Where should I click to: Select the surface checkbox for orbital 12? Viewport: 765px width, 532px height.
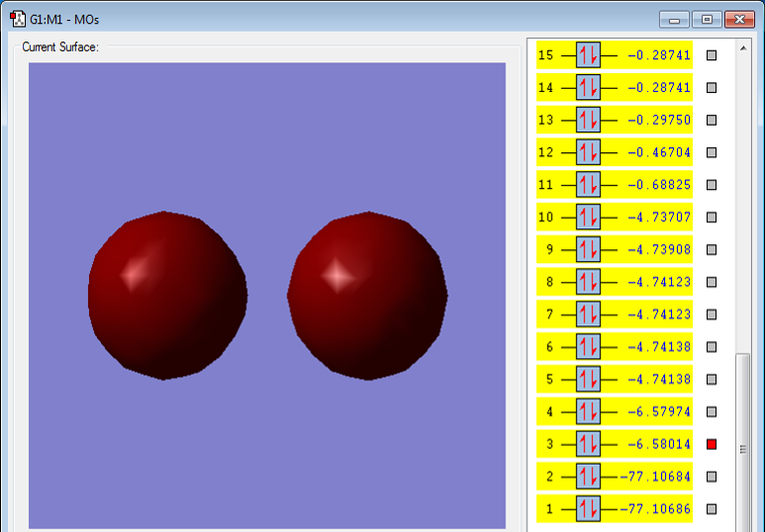712,152
